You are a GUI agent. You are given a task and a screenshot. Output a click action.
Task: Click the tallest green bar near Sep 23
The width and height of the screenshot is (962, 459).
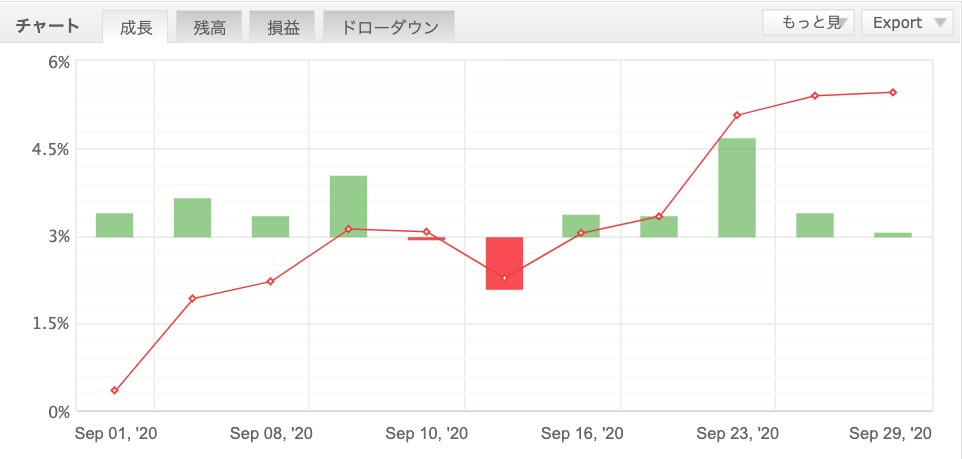[737, 187]
